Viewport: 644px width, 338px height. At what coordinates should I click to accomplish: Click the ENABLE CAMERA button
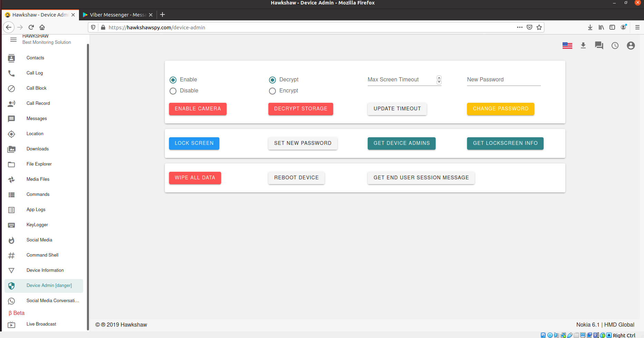pos(198,109)
